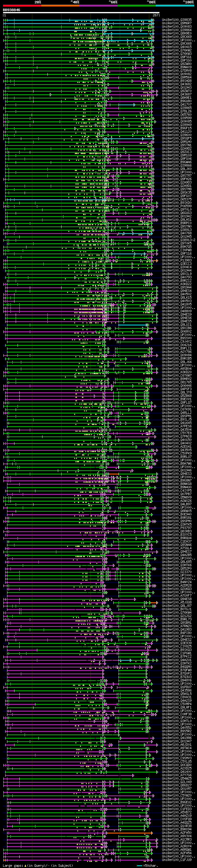The height and width of the screenshot is (868, 197).
Task: Pick the UniRef100_Q09085 subject label
Action: tap(177, 121)
